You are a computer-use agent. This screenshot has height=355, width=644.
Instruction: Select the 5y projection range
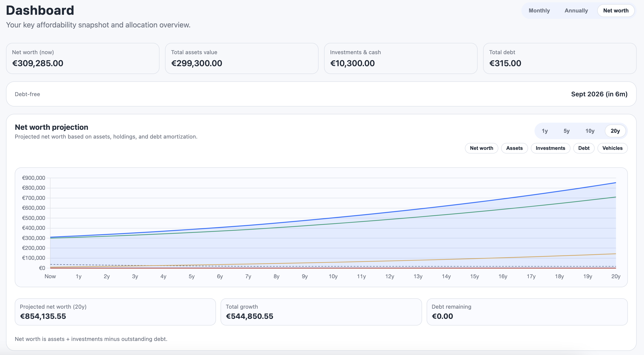[567, 131]
